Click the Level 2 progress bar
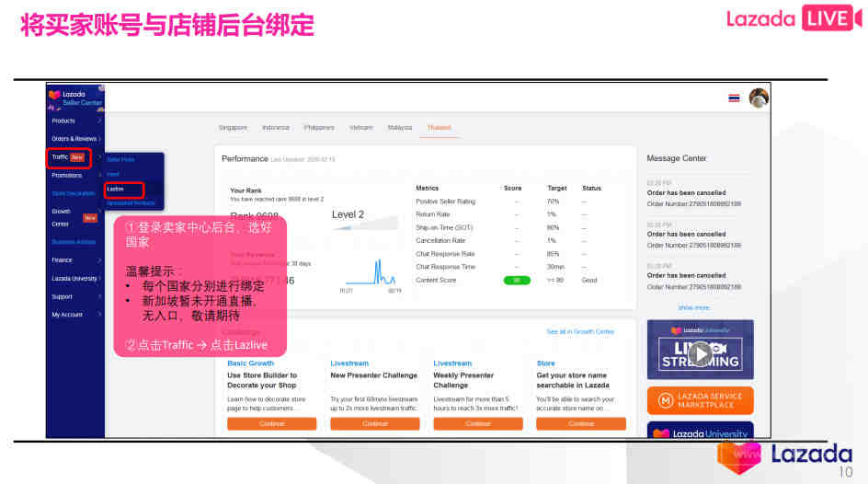This screenshot has height=484, width=868. pos(365,225)
